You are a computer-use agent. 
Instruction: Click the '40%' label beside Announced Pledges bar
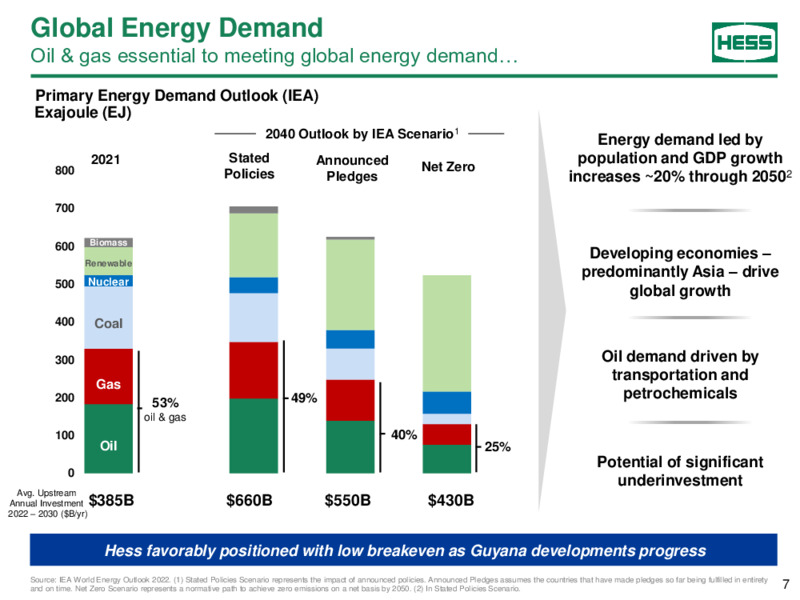(404, 435)
